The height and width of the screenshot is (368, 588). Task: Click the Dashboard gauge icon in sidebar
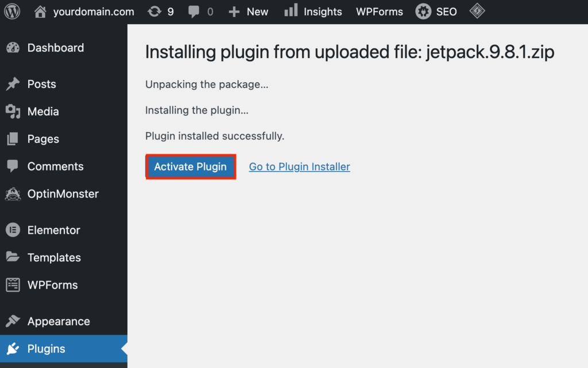coord(13,48)
